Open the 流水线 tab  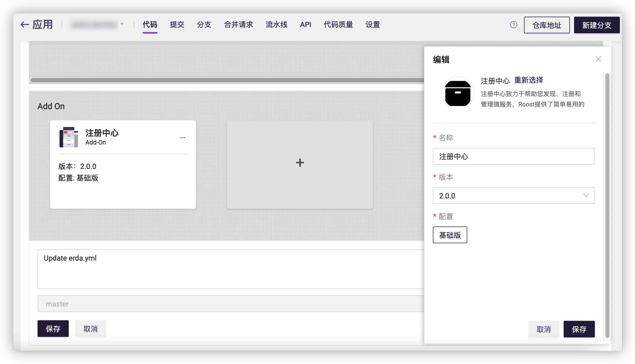tap(276, 25)
